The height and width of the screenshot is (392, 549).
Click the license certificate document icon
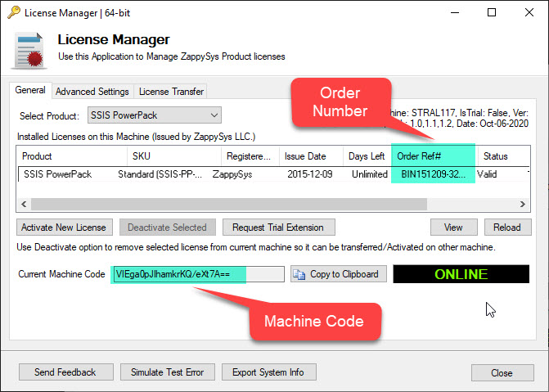tap(29, 51)
